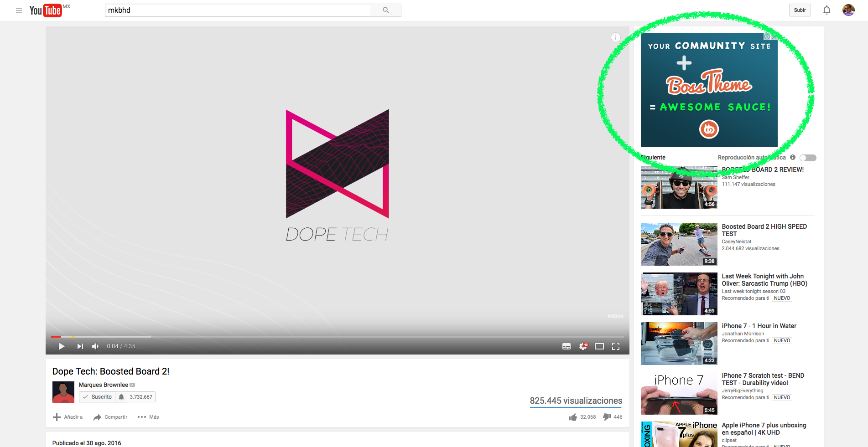Skip to the next video

pyautogui.click(x=80, y=346)
